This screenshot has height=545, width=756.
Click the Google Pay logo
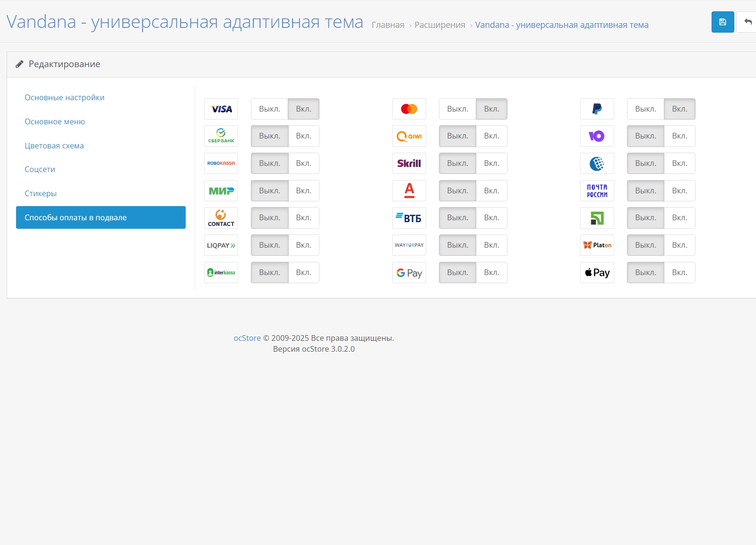click(x=409, y=273)
